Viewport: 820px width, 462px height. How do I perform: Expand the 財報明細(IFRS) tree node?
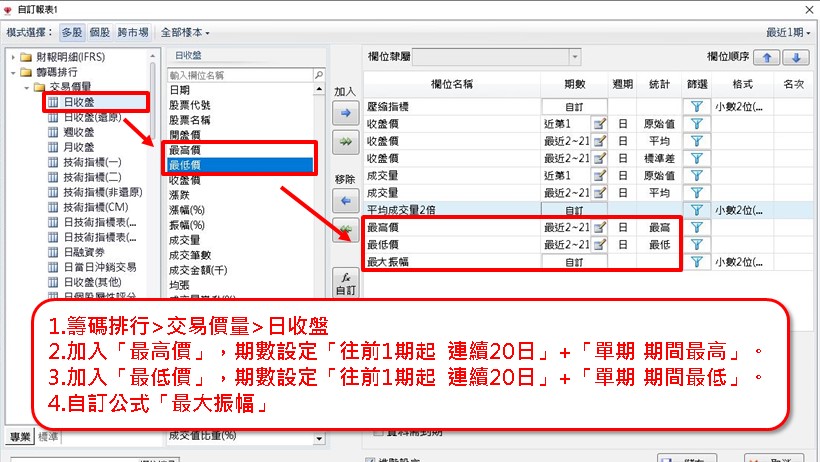(x=13, y=57)
